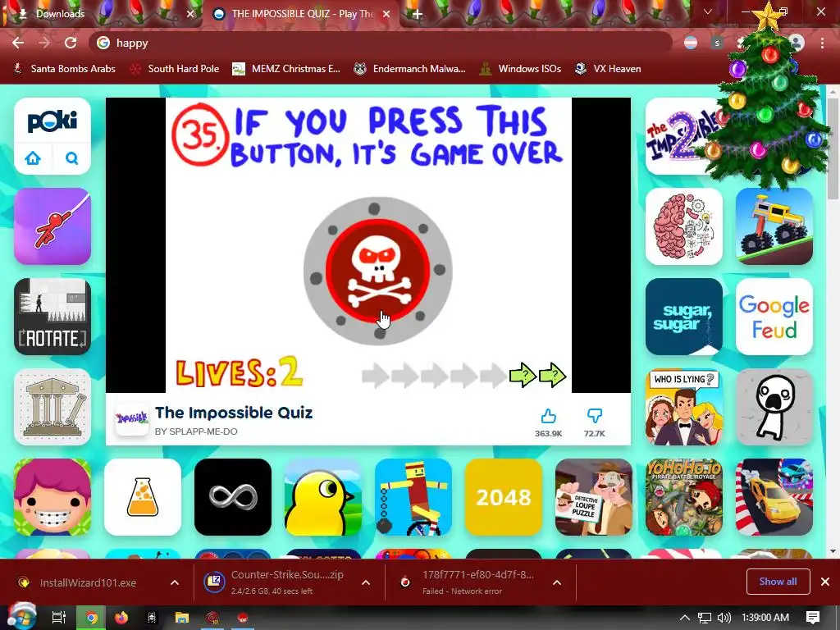Click the address bar showing happy
Screen dimensions: 840x630
coord(381,43)
